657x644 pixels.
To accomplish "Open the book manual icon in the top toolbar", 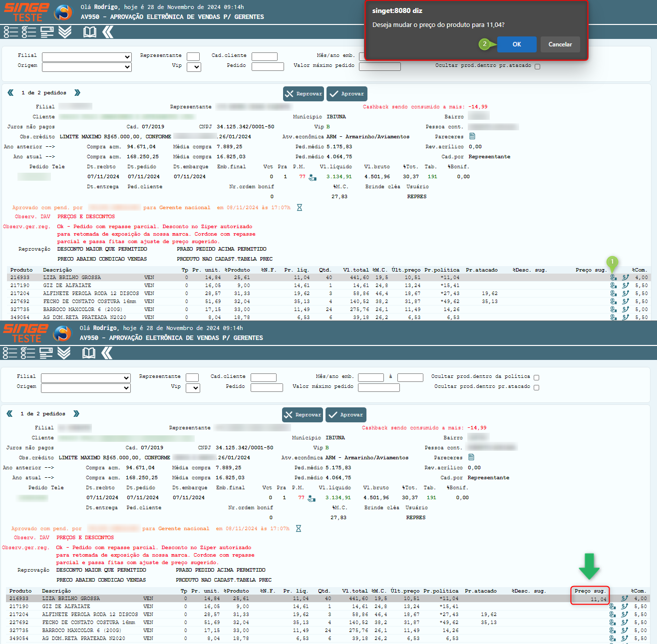I will pyautogui.click(x=90, y=32).
